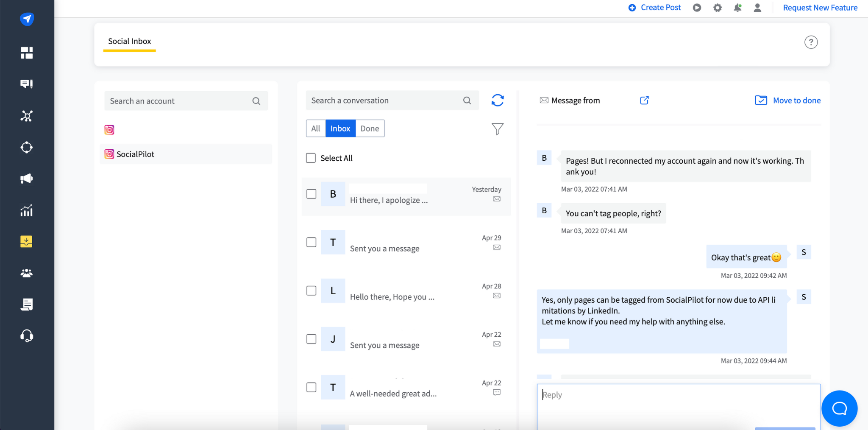Click the help question mark icon

click(x=811, y=42)
